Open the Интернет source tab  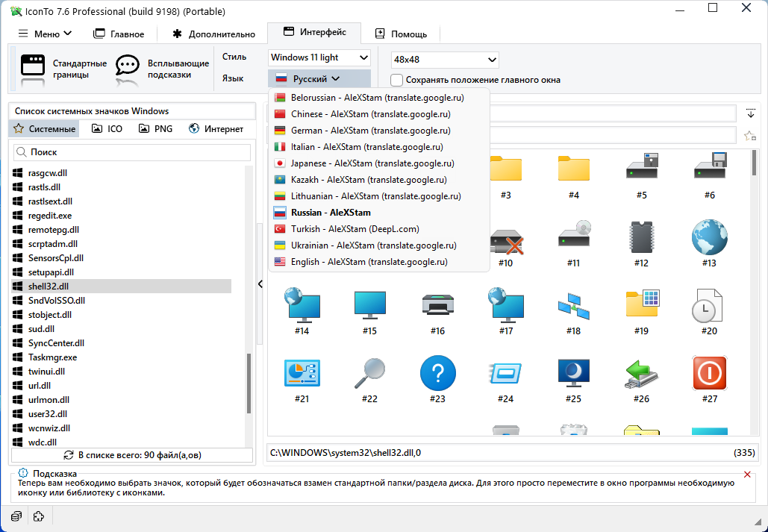tap(216, 129)
